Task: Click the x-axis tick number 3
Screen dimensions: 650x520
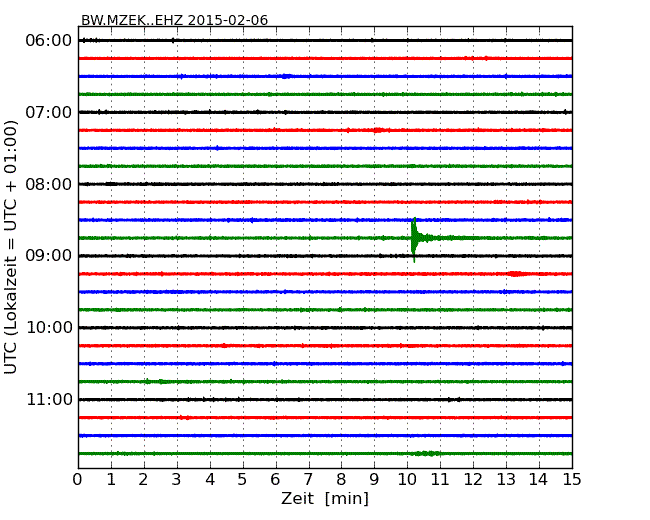Action: click(x=177, y=479)
